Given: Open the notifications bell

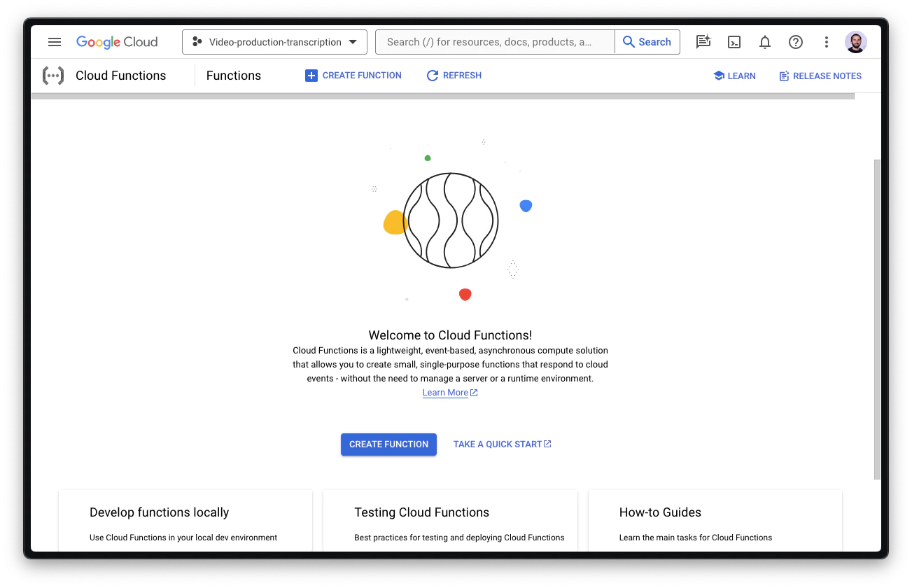Looking at the screenshot, I should 765,42.
